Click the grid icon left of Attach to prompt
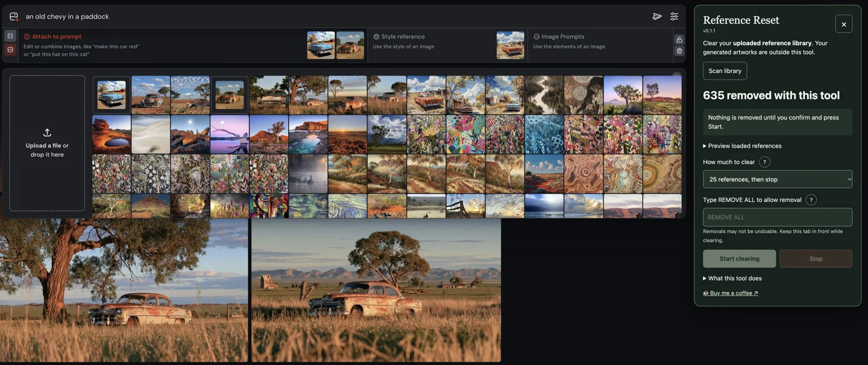 (10, 36)
